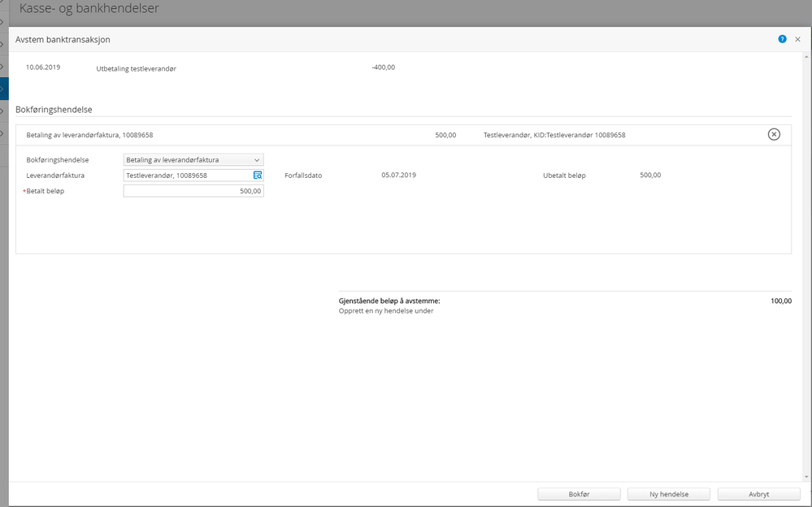Screen dimensions: 812x507
Task: Click the Forfallsdato value 05.07.2019
Action: click(x=399, y=175)
